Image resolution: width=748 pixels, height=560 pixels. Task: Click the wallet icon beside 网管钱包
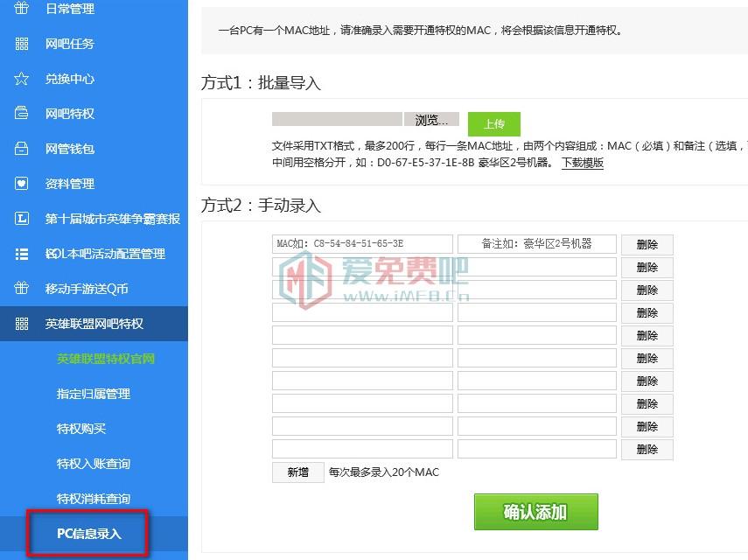tap(22, 149)
